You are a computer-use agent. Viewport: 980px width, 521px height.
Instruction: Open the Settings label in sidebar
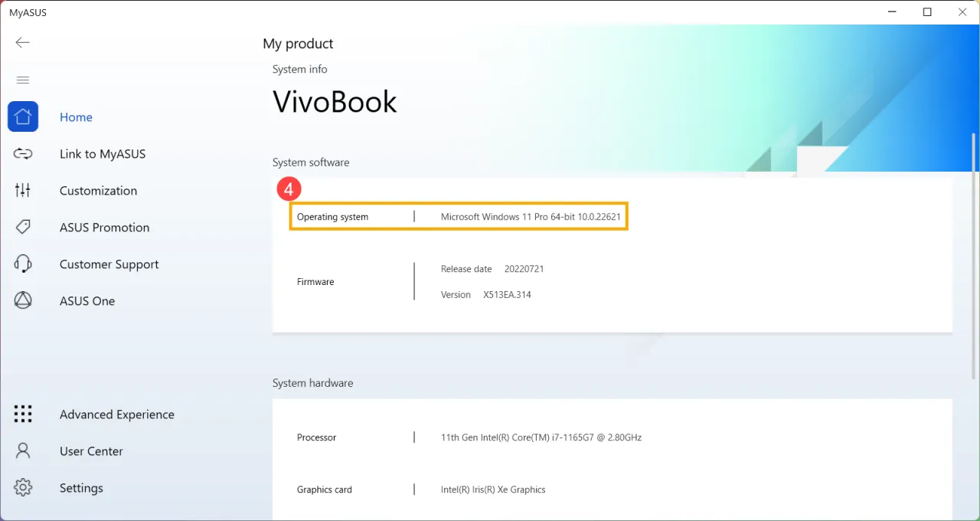(81, 488)
